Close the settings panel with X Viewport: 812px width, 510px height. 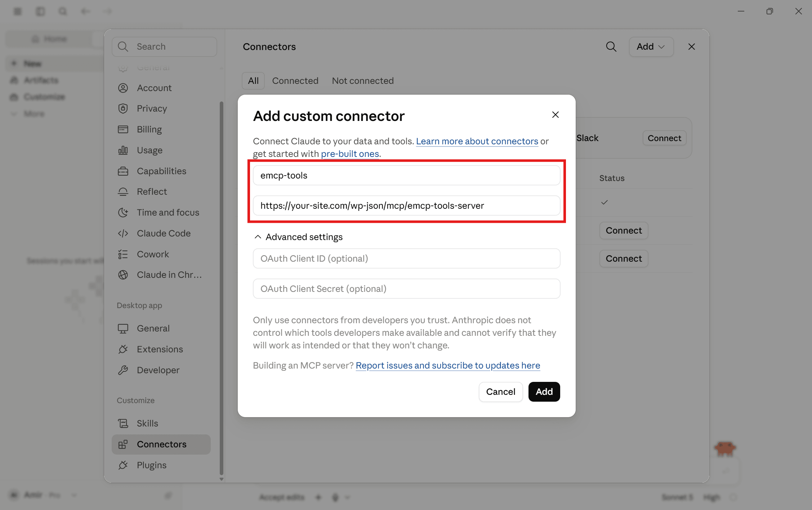(691, 46)
